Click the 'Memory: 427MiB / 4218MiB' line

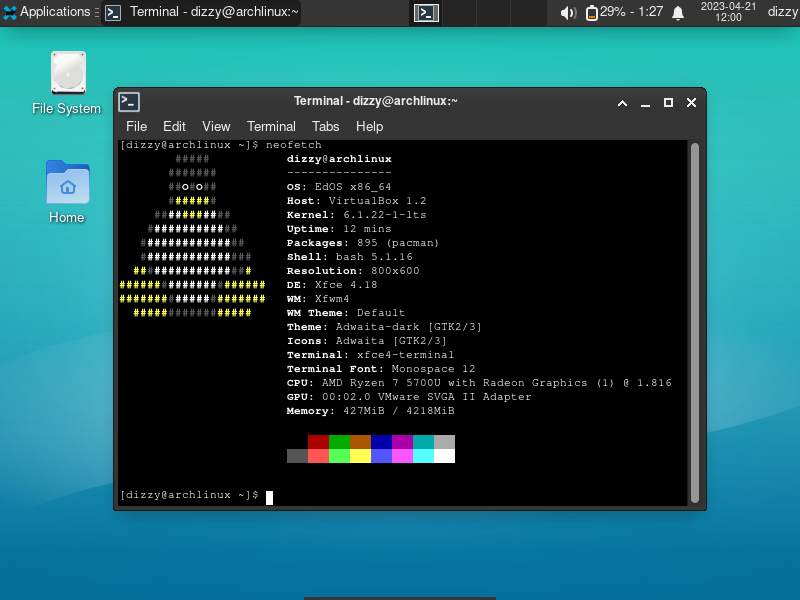pyautogui.click(x=370, y=411)
